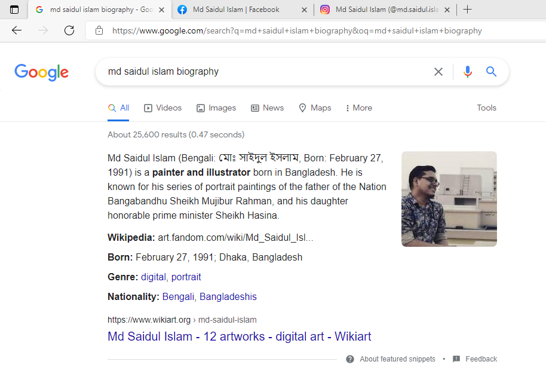Click inside the search query input field
This screenshot has width=546, height=392.
click(x=239, y=71)
